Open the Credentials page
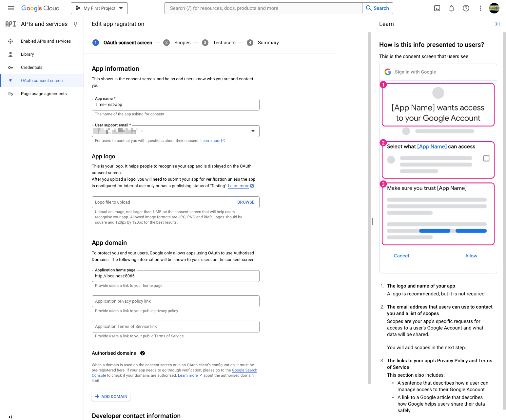Viewport: 506px width, 420px height. point(31,68)
